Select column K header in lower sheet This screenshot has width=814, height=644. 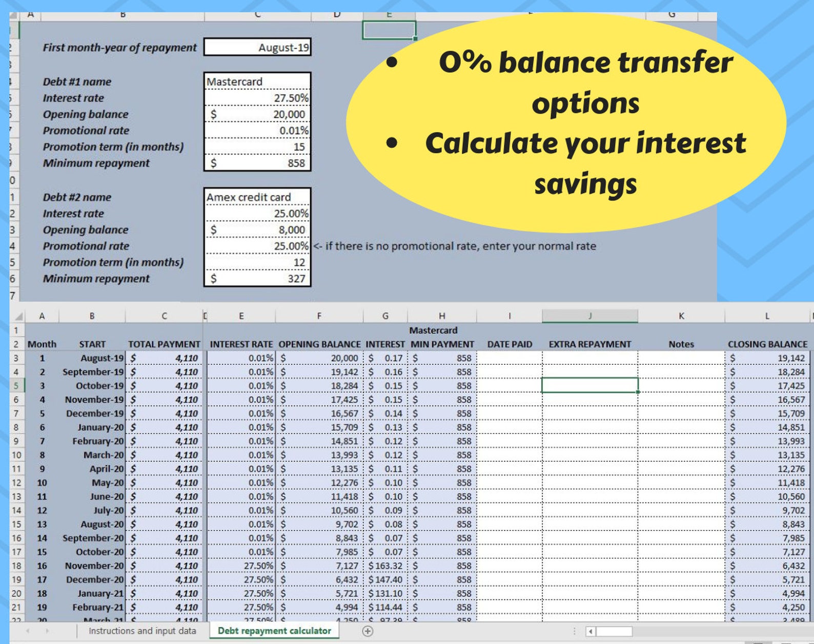(681, 316)
